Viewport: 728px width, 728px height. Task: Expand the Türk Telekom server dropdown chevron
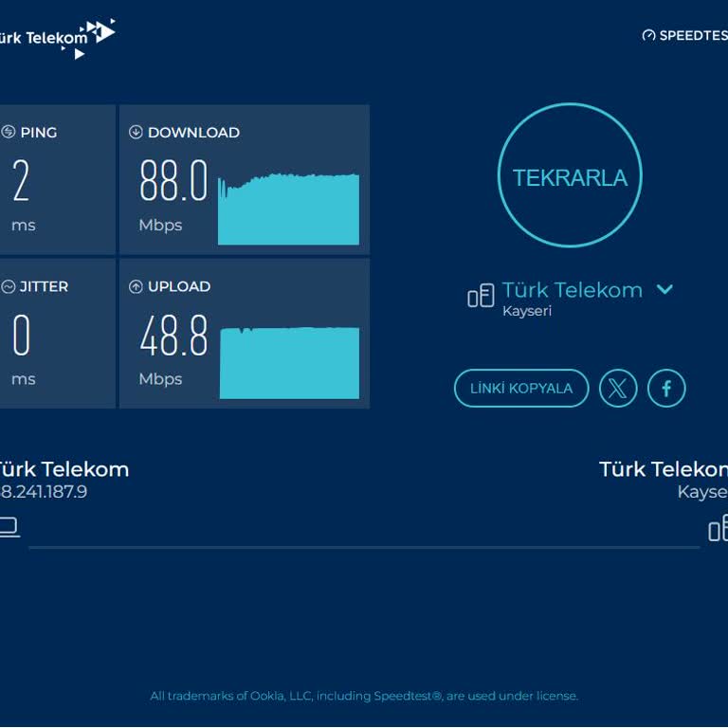[x=664, y=290]
